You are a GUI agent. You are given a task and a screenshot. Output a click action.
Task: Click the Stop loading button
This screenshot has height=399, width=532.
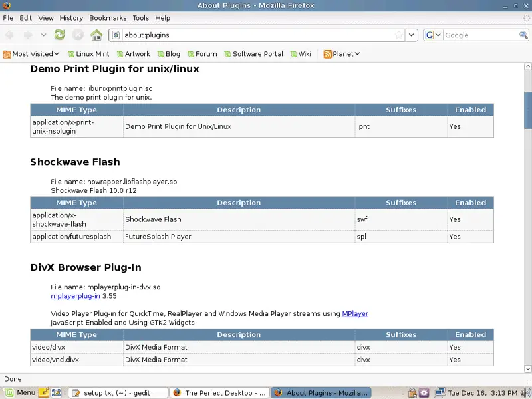click(x=78, y=35)
